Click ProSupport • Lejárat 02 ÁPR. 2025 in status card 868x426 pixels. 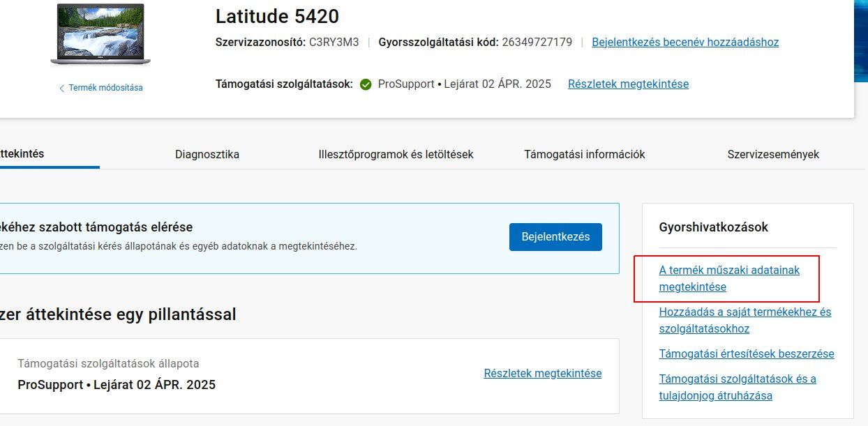coord(117,385)
